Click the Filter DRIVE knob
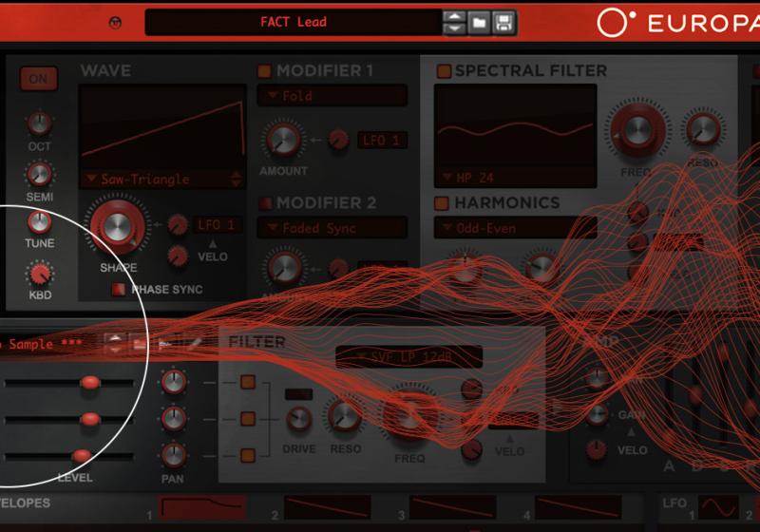760x532 pixels. [299, 419]
